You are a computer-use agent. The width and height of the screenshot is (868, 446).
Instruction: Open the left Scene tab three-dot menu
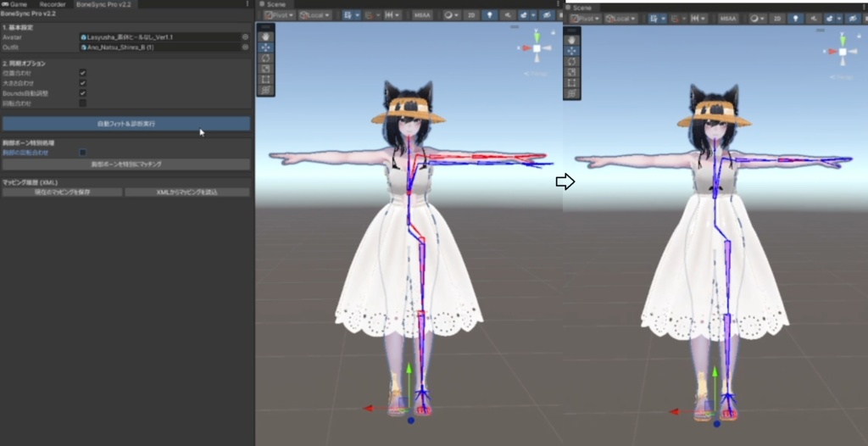click(x=558, y=4)
